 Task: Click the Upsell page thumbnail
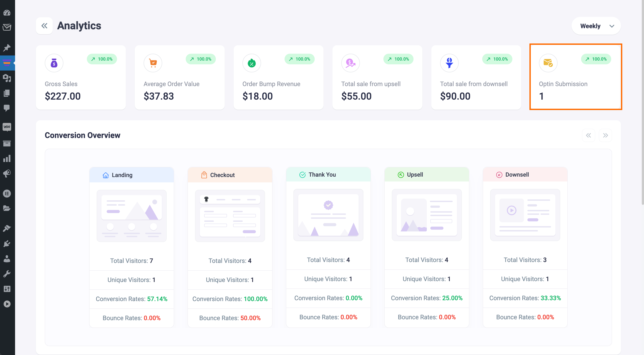coord(427,215)
